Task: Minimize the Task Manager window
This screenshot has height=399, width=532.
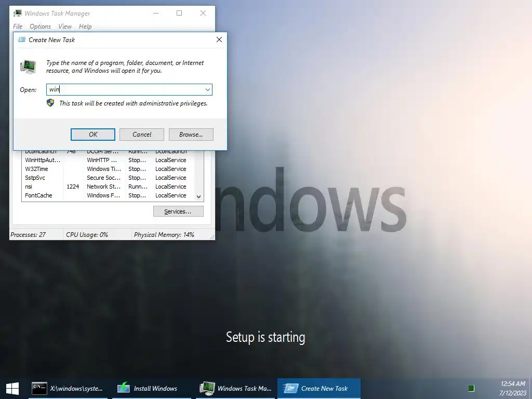Action: click(156, 13)
